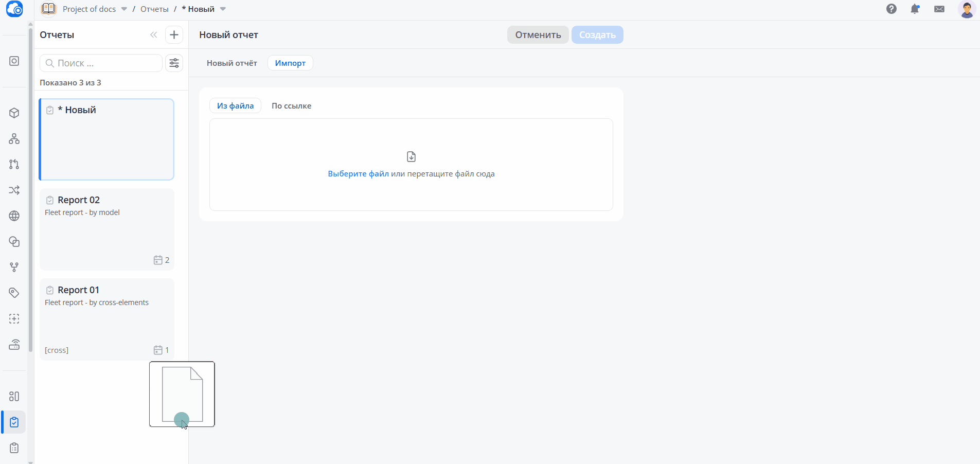Open the sidebar router device icon
Screen dimensions: 980x464
pyautogui.click(x=14, y=345)
